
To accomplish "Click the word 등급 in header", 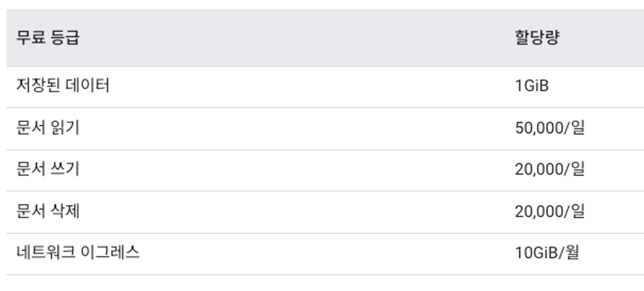I will pos(65,38).
